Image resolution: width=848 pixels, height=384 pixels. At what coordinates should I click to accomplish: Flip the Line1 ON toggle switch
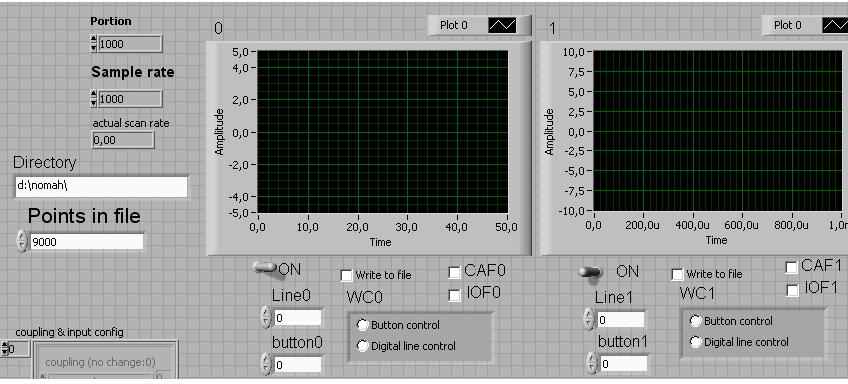tap(591, 272)
